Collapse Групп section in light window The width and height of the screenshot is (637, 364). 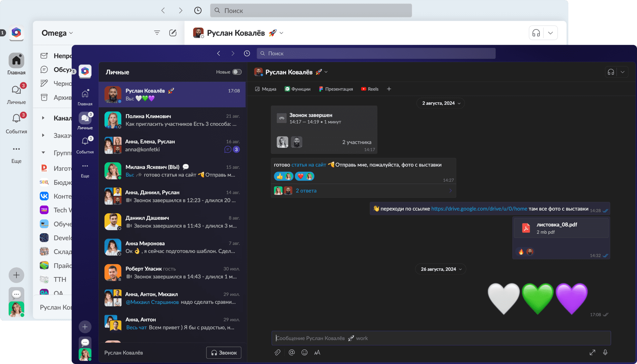pos(43,153)
